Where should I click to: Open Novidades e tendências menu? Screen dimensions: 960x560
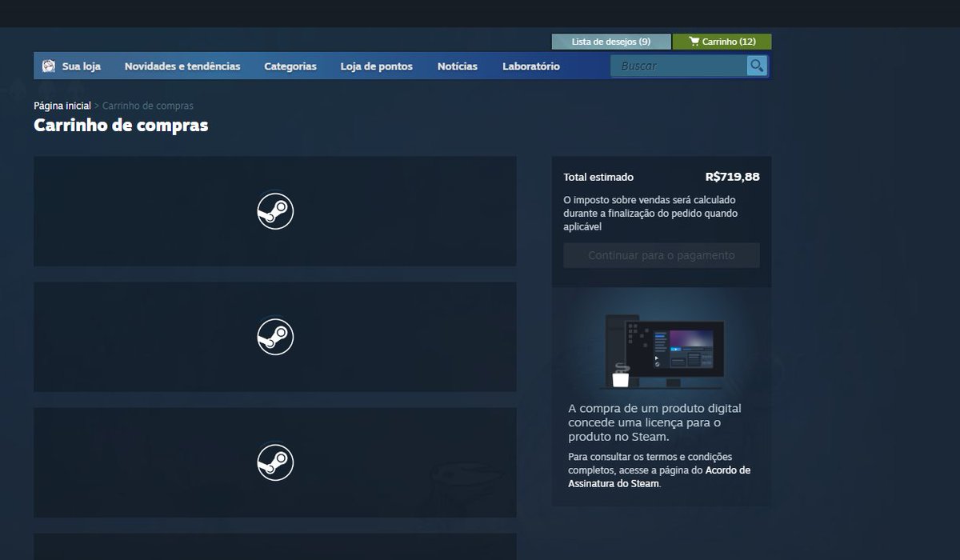pyautogui.click(x=182, y=66)
